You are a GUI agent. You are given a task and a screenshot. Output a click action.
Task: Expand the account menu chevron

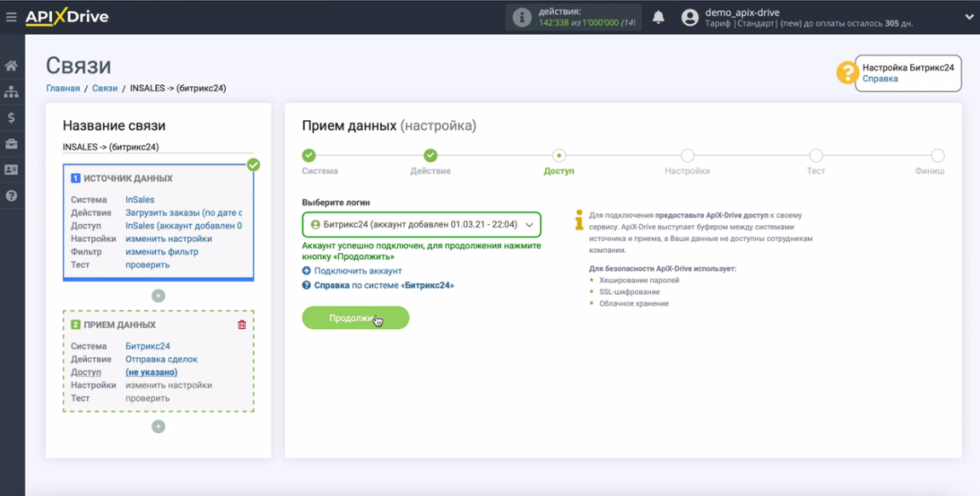(x=969, y=18)
